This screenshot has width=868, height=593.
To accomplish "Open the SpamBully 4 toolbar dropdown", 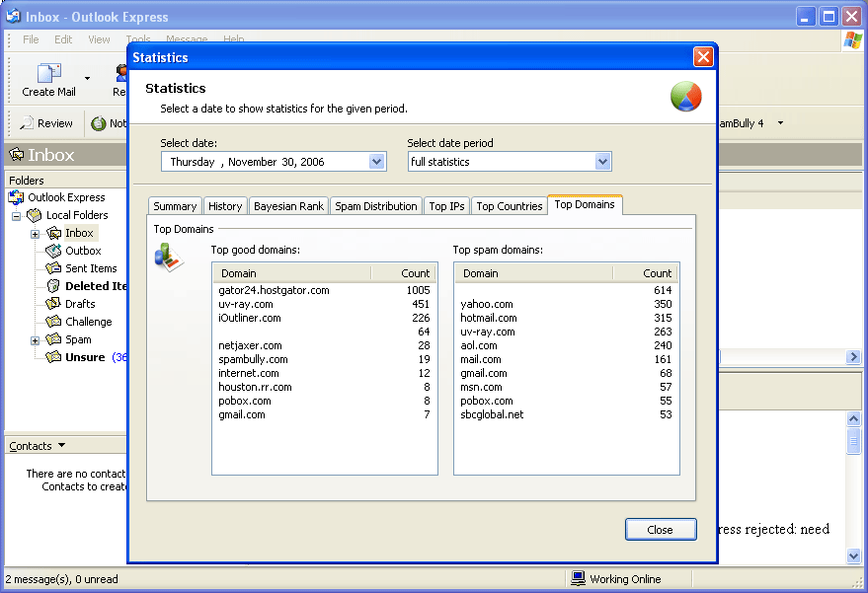I will (x=780, y=122).
